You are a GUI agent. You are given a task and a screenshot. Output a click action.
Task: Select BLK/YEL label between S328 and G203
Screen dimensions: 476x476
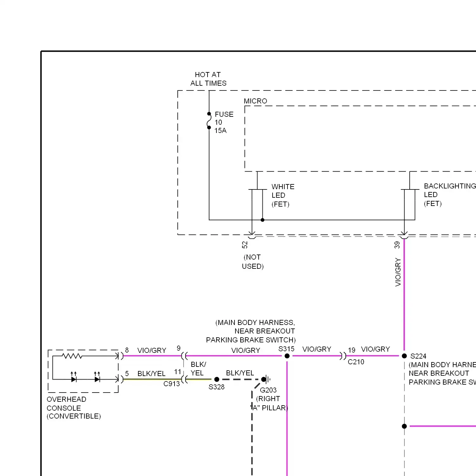tap(240, 373)
